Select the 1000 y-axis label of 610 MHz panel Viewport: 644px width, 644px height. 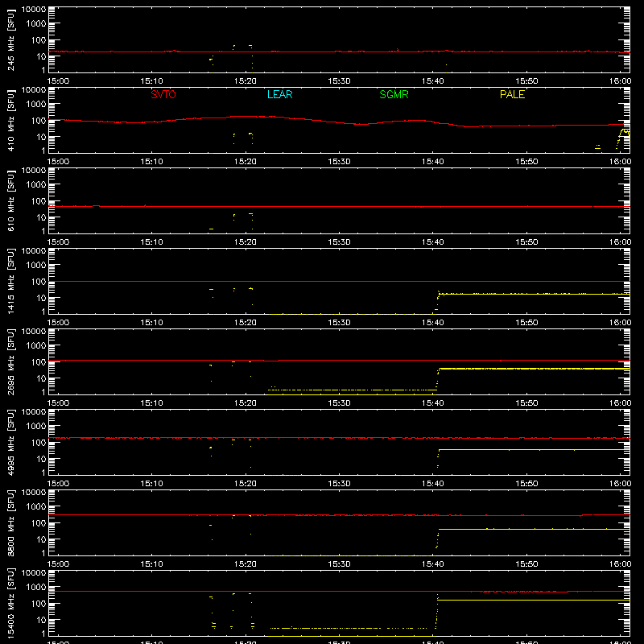tap(36, 185)
